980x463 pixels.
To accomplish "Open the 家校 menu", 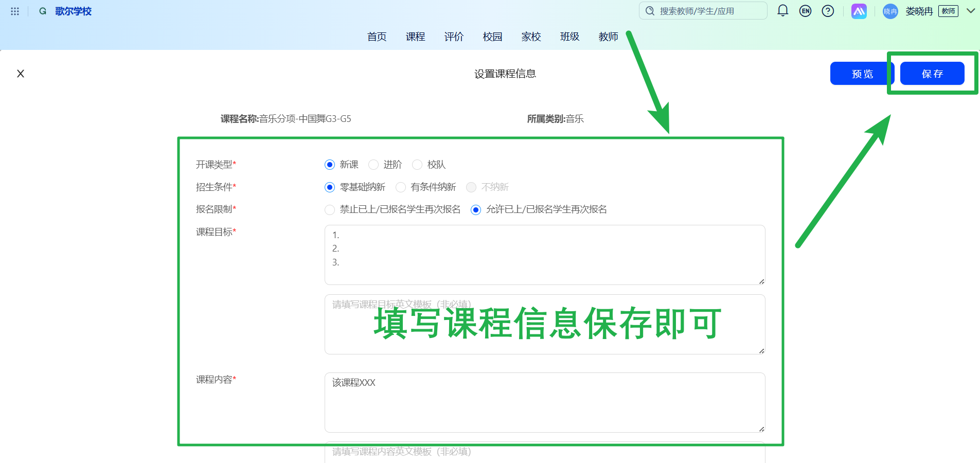I will [x=531, y=37].
